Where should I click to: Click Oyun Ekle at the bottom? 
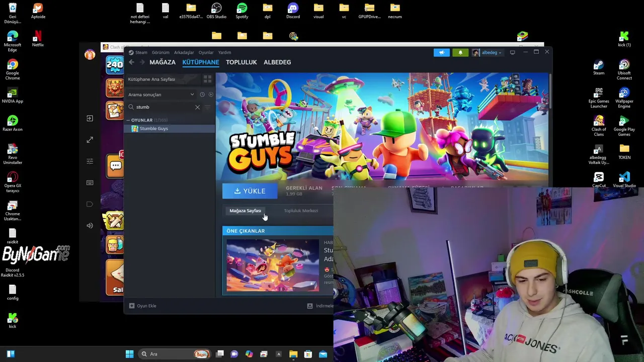(143, 306)
